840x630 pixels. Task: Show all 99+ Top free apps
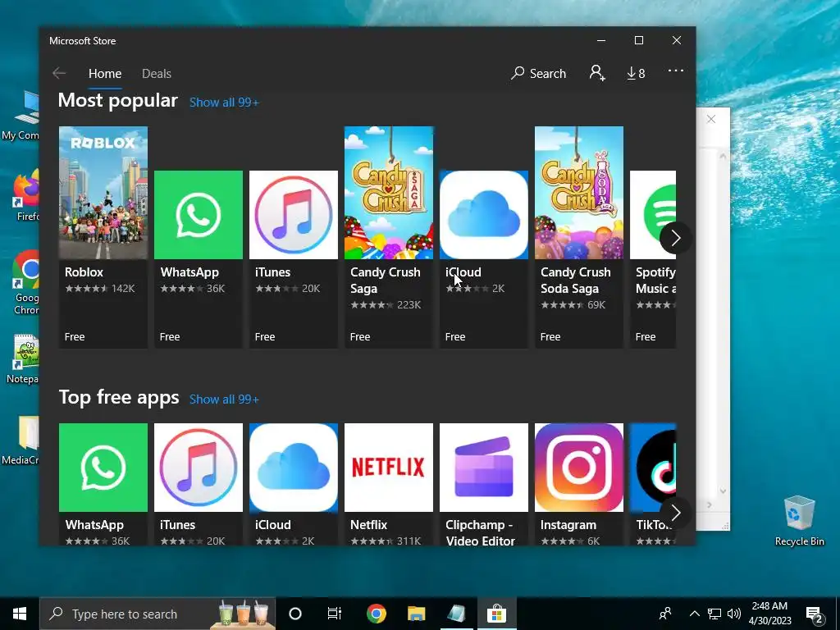(224, 399)
